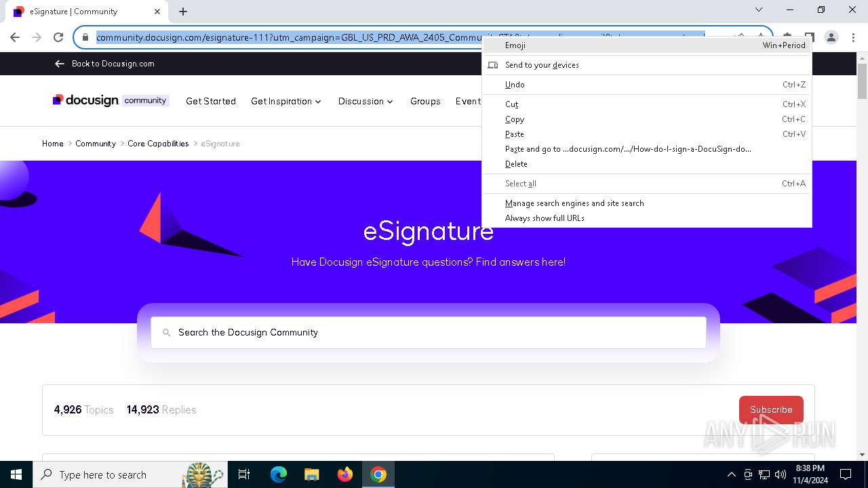Open the tab search chevron in title bar
Image resolution: width=868 pixels, height=488 pixels.
759,10
